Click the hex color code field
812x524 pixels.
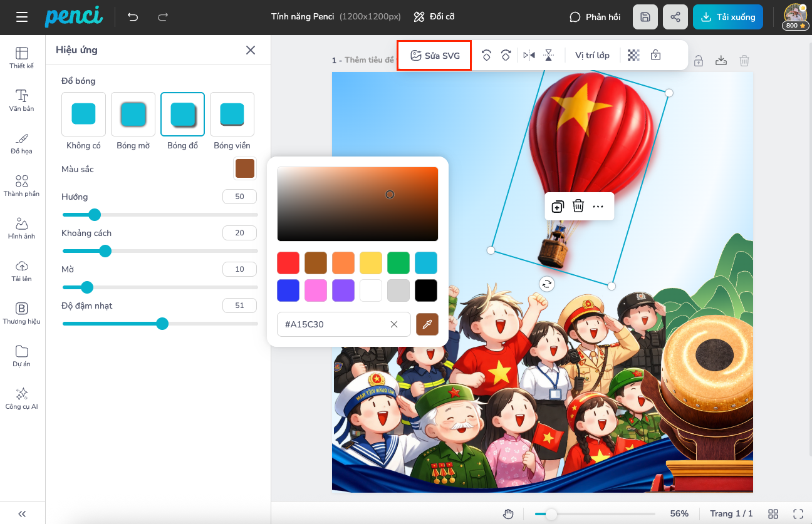point(332,324)
